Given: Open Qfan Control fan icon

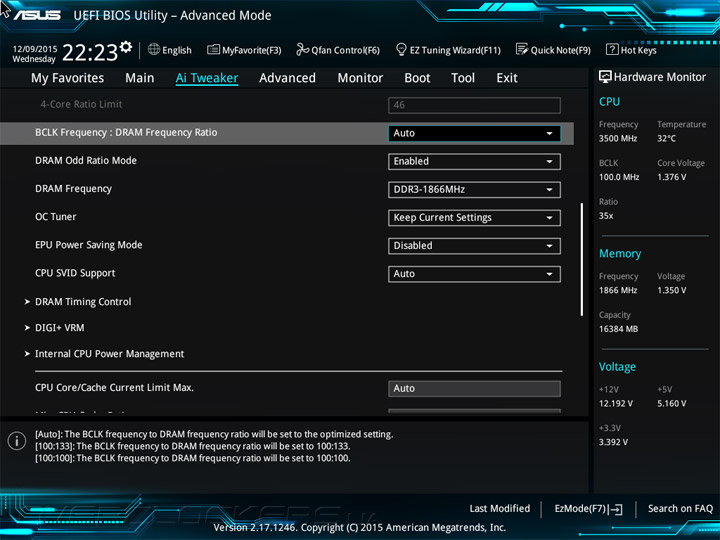Looking at the screenshot, I should coord(303,49).
